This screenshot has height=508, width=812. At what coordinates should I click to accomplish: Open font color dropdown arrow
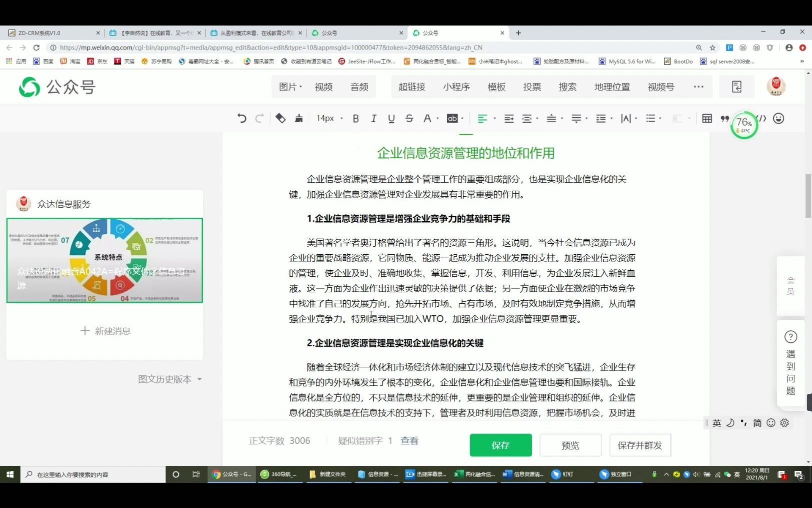[437, 119]
